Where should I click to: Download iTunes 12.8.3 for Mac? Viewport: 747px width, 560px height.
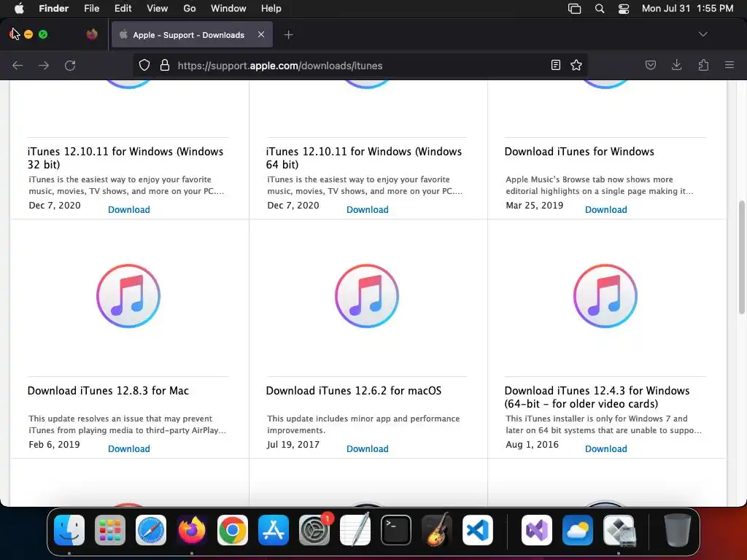(x=128, y=448)
